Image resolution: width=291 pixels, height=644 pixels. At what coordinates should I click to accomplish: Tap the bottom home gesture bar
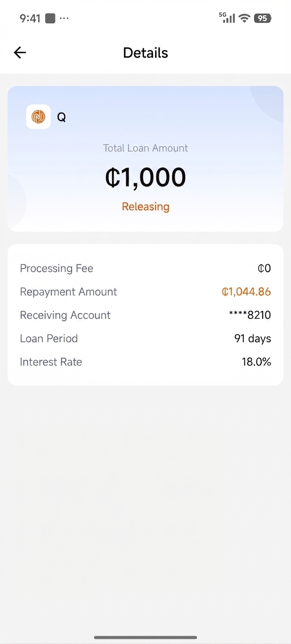[x=145, y=637]
